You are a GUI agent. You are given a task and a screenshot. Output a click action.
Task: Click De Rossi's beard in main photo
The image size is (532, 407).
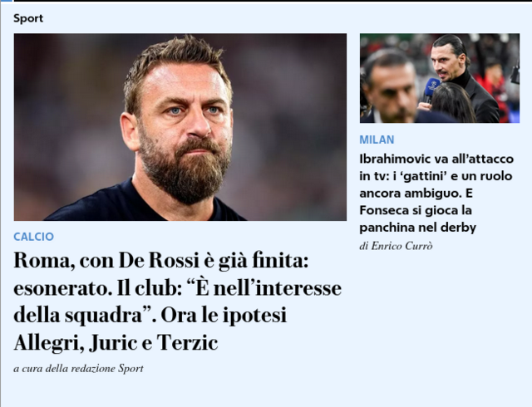pos(183,169)
